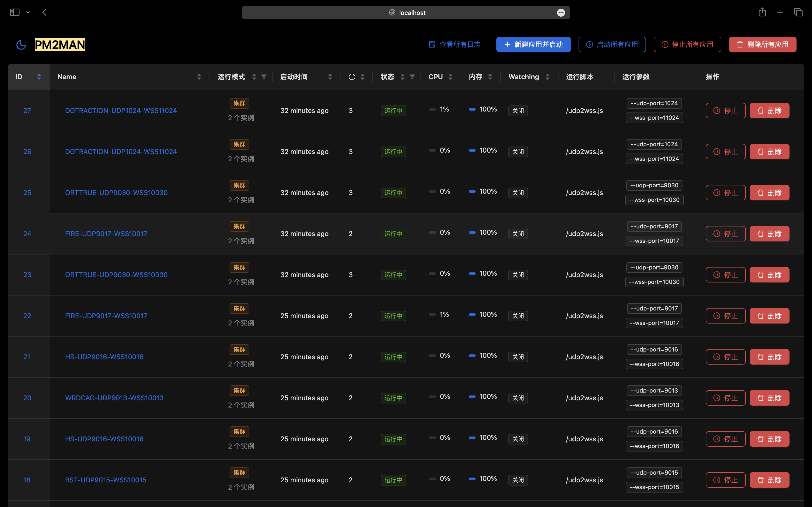The height and width of the screenshot is (507, 812).
Task: Click the filter icon in 状态 column
Action: 412,77
